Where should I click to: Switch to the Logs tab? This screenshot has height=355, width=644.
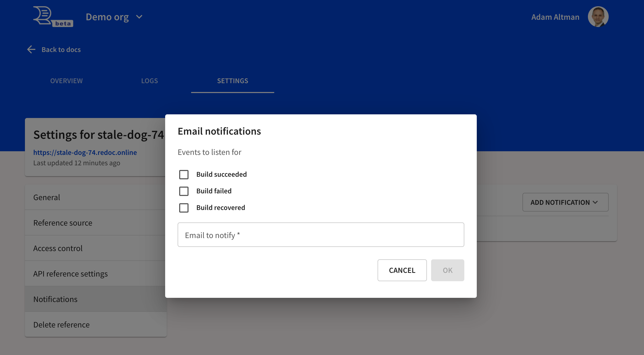coord(150,81)
